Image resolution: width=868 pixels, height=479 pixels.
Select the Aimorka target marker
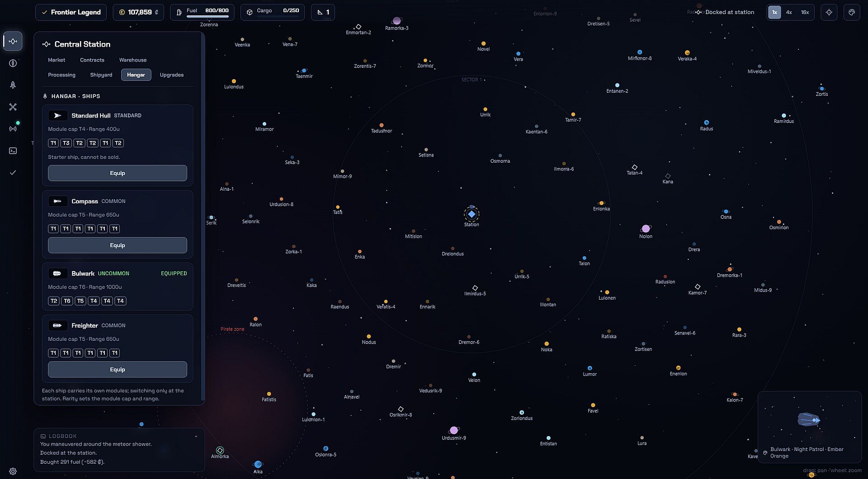tap(220, 450)
